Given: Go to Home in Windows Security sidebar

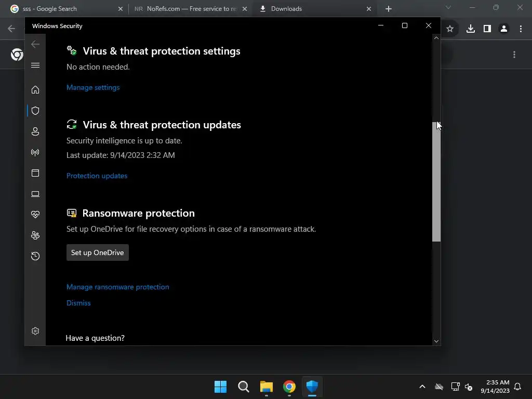Looking at the screenshot, I should click(35, 89).
